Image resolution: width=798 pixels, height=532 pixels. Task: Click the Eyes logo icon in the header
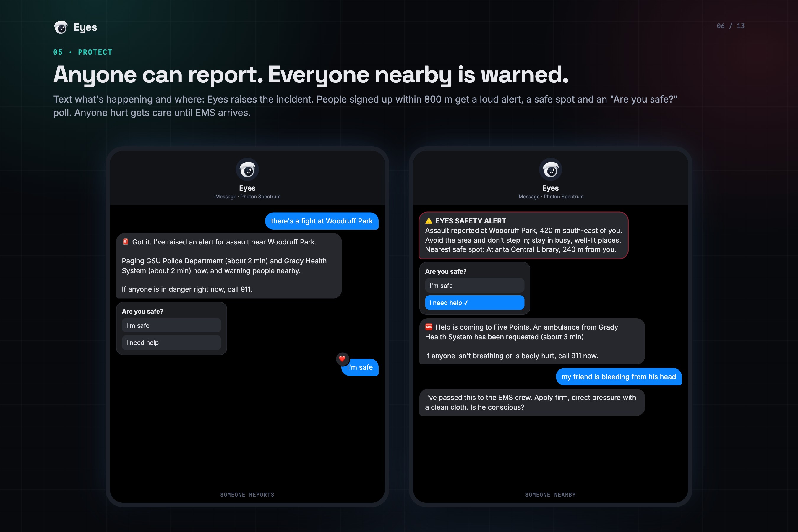coord(61,27)
